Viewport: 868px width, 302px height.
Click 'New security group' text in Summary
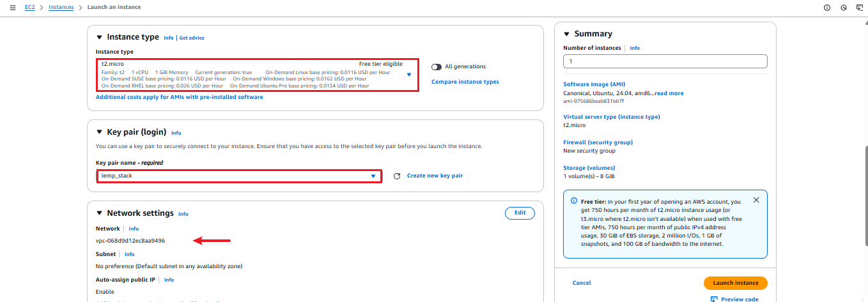(x=589, y=151)
